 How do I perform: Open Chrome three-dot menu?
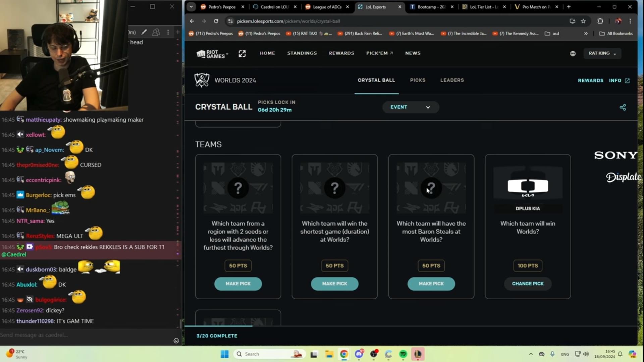pyautogui.click(x=630, y=21)
